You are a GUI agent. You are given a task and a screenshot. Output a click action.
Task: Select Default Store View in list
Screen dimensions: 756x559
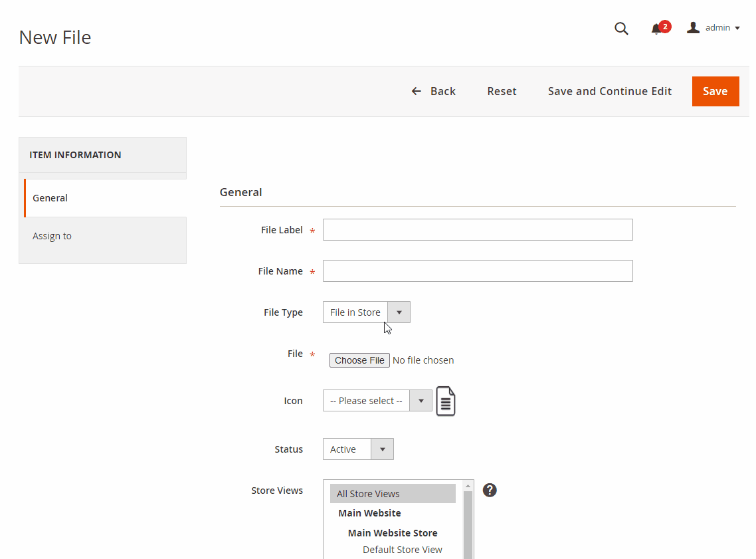coord(402,550)
